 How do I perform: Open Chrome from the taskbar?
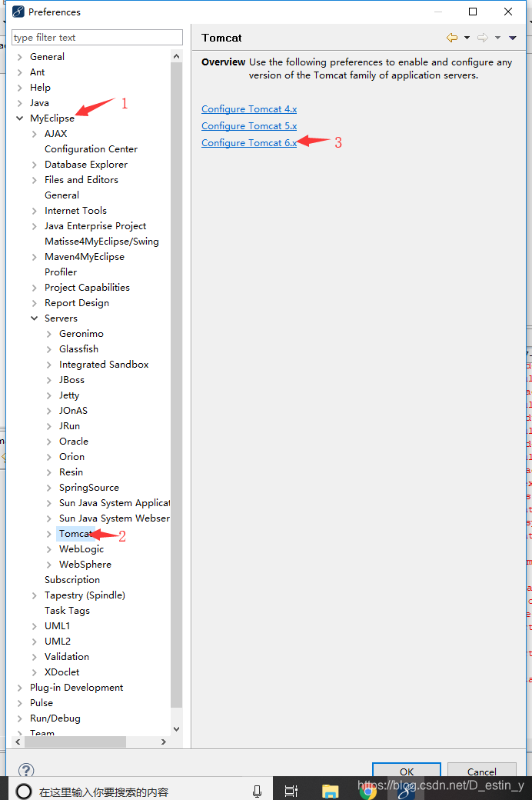(367, 792)
